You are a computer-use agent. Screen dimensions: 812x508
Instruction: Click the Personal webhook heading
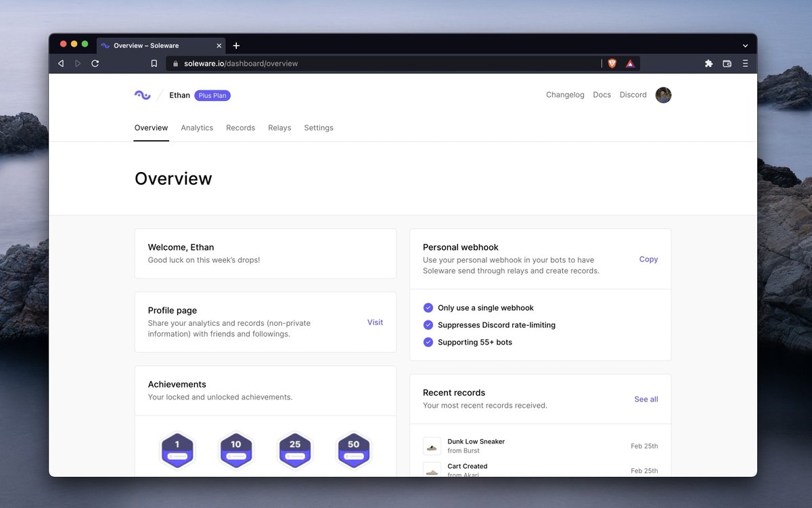[461, 247]
